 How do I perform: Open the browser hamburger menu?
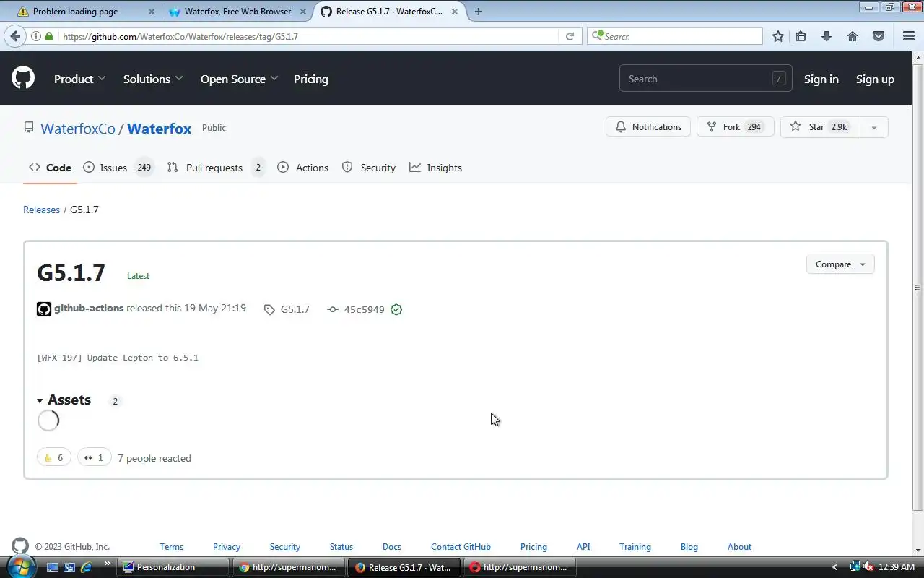point(909,36)
